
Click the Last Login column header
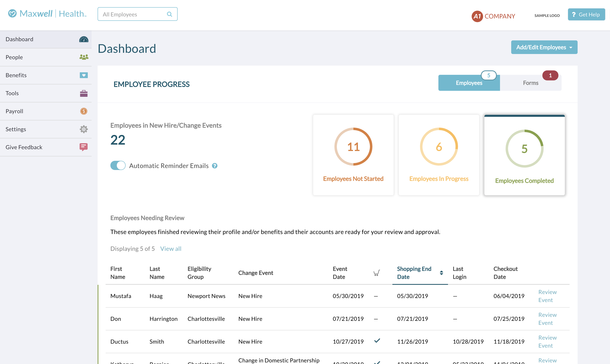pos(459,273)
